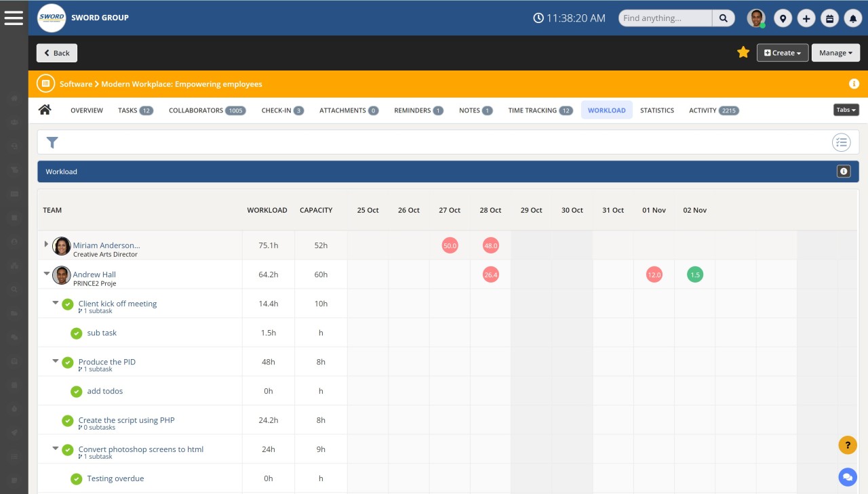Click the task list view toggle icon
868x494 pixels.
click(842, 142)
